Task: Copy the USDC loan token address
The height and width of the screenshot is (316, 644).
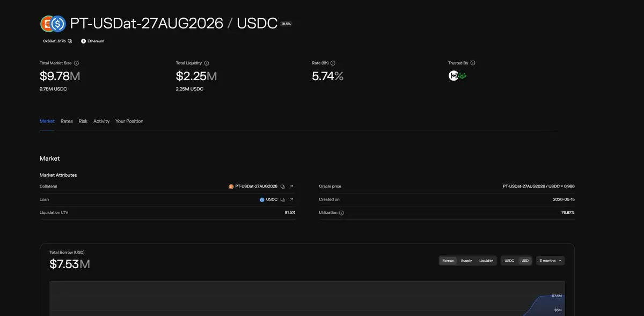Action: 283,199
